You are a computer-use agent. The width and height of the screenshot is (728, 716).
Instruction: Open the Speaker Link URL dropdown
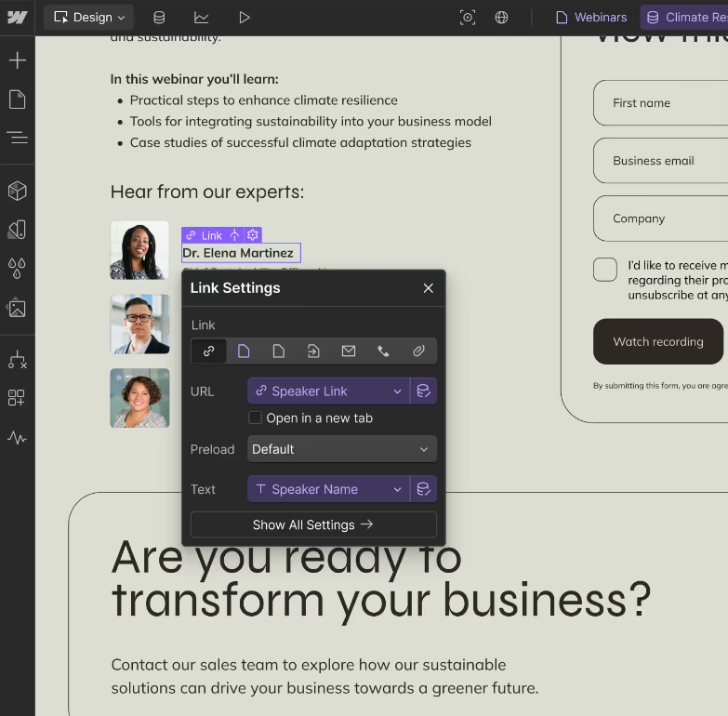tap(328, 391)
